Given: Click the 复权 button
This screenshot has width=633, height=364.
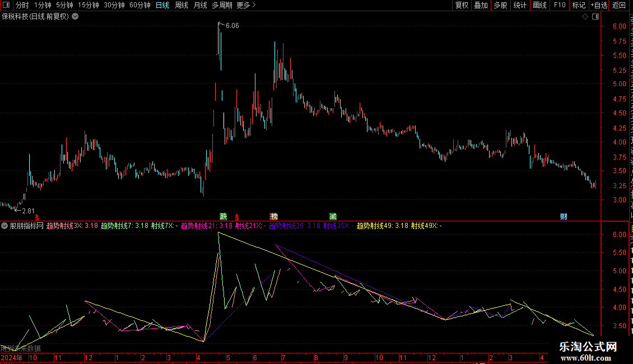Looking at the screenshot, I should [x=462, y=5].
